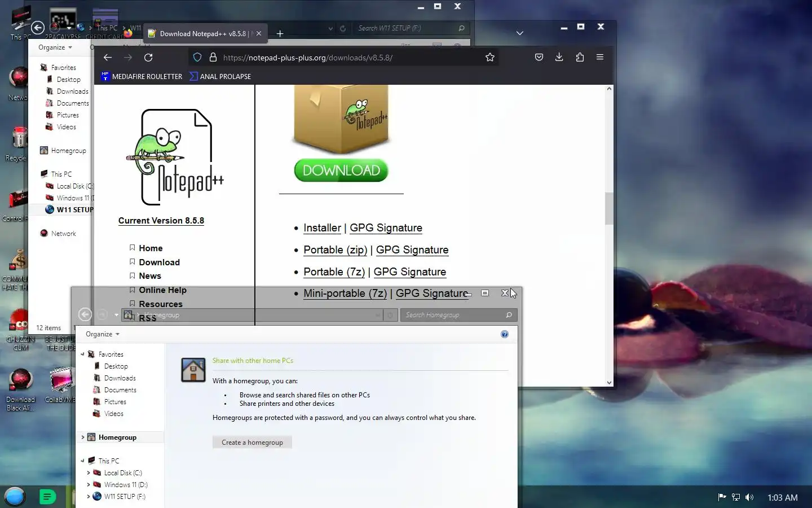Select Desktop under Favorites in Homegroup window
Viewport: 812px width, 508px height.
coord(116,366)
